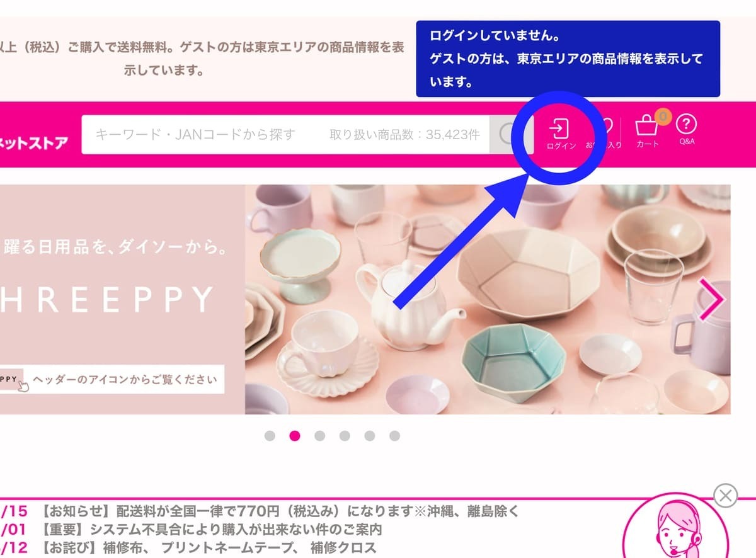
Task: Open the Q&A help icon
Action: (686, 131)
